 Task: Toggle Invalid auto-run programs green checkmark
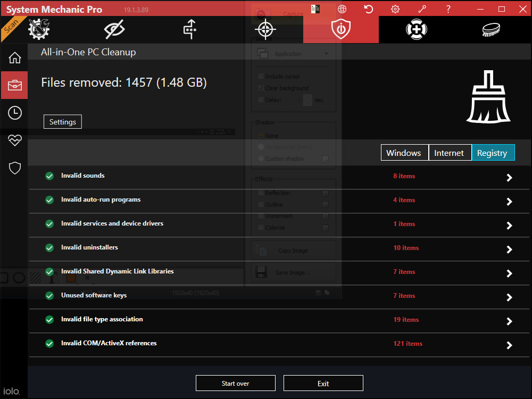49,200
